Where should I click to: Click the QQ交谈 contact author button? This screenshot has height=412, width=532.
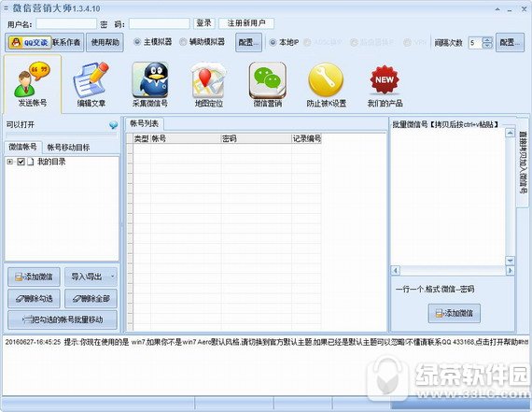click(44, 42)
